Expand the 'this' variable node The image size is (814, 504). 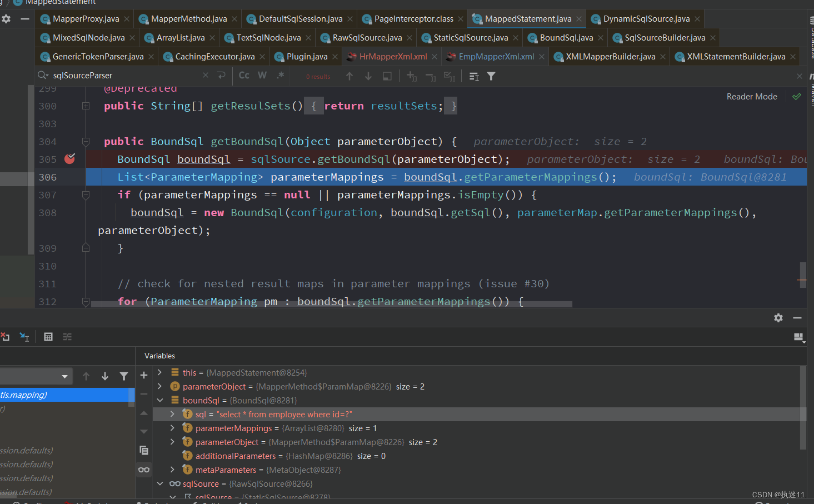click(160, 372)
